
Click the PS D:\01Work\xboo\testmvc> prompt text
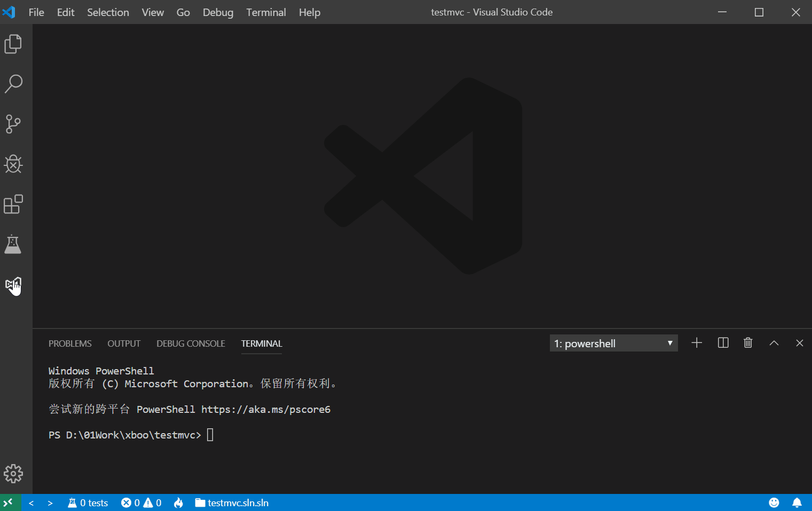coord(125,435)
